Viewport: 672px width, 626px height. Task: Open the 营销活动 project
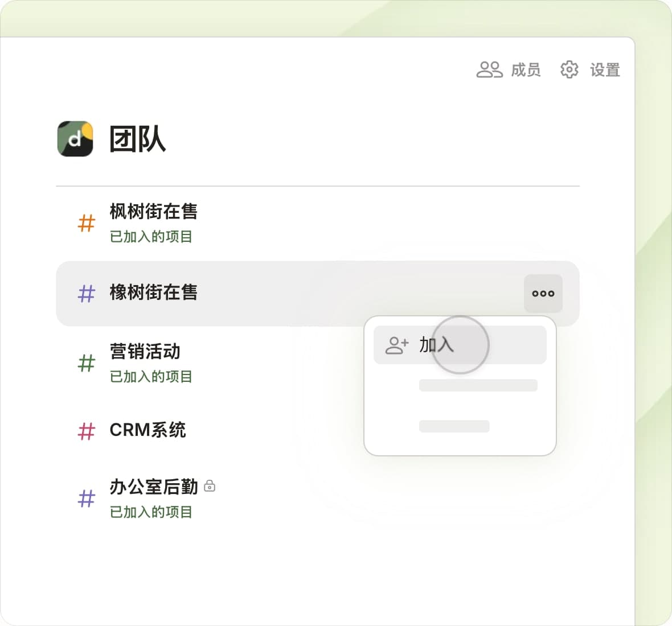click(145, 352)
